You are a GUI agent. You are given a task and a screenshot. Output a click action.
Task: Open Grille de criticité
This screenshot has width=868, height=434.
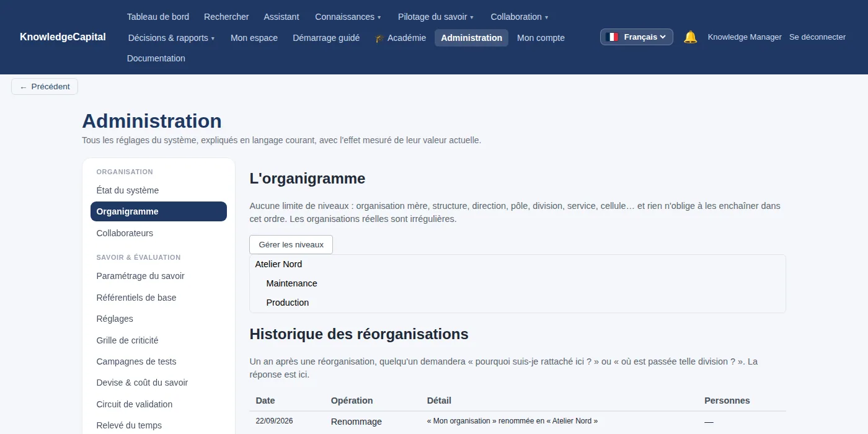coord(159,340)
